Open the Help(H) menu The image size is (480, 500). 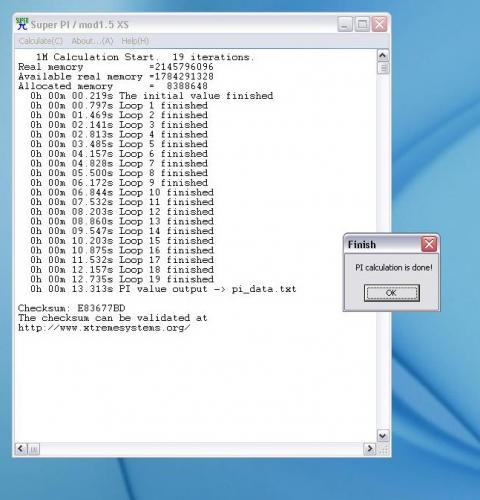point(135,41)
